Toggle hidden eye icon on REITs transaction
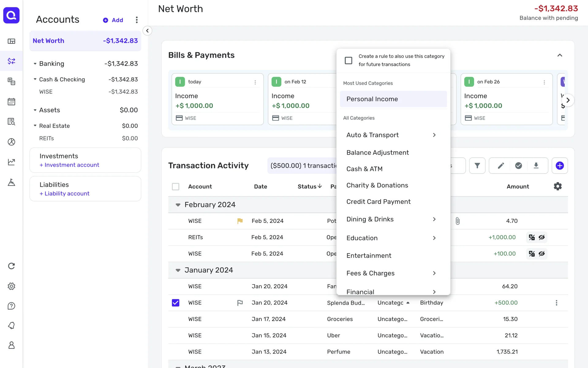The image size is (588, 368). (x=542, y=237)
